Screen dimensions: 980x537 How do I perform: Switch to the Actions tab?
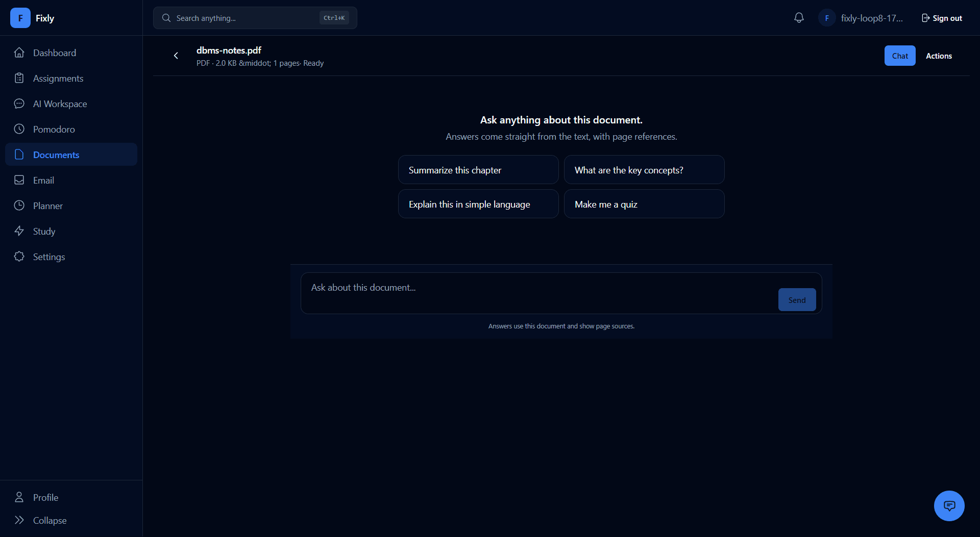(939, 56)
